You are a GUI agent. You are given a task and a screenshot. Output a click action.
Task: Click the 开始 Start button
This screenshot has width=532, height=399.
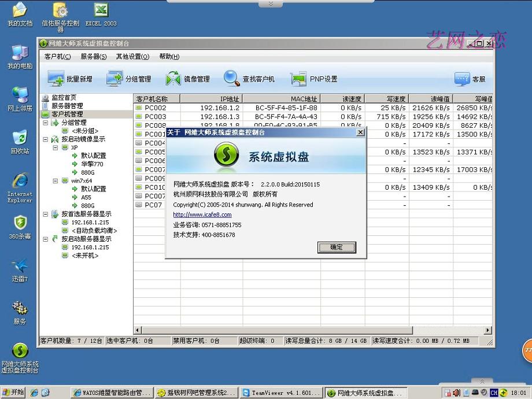(13, 393)
